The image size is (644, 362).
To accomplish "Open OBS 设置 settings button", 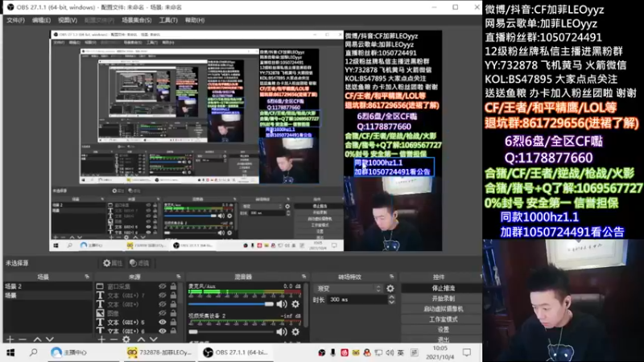I will 442,330.
